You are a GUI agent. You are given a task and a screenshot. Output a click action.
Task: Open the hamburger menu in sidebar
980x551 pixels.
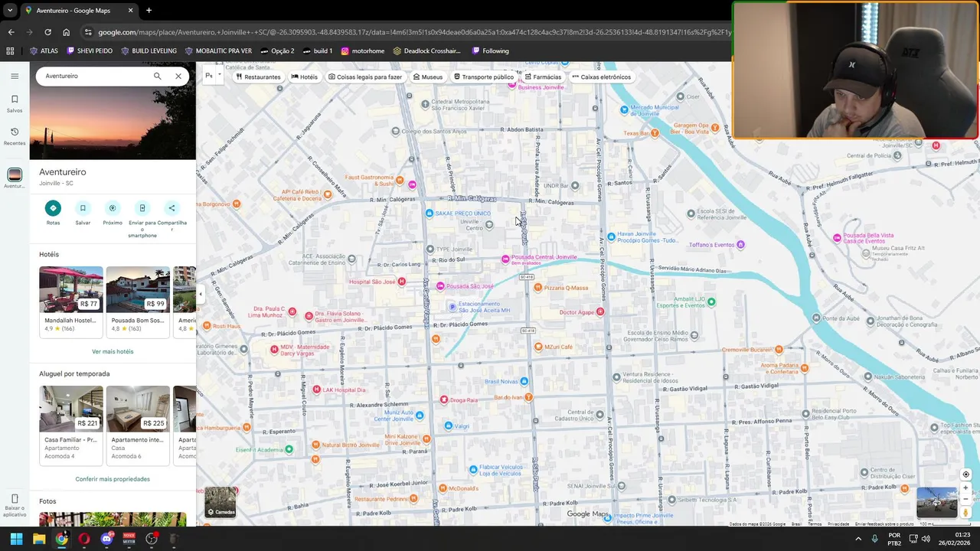pyautogui.click(x=15, y=76)
